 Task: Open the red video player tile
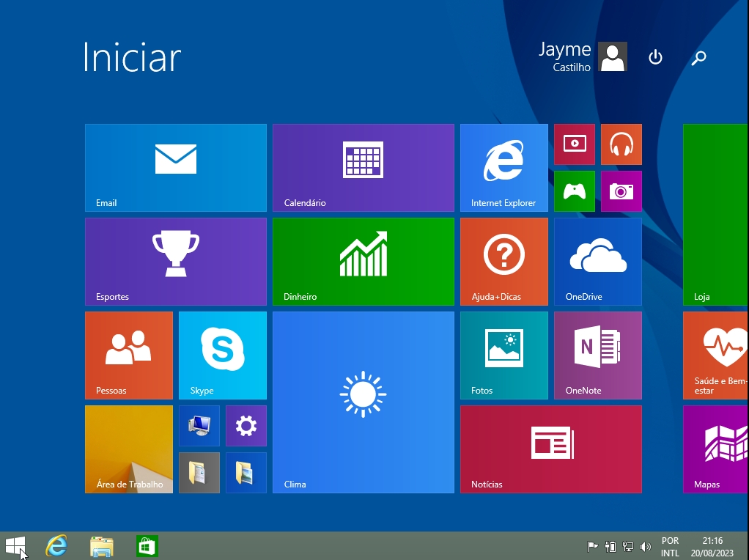(574, 144)
